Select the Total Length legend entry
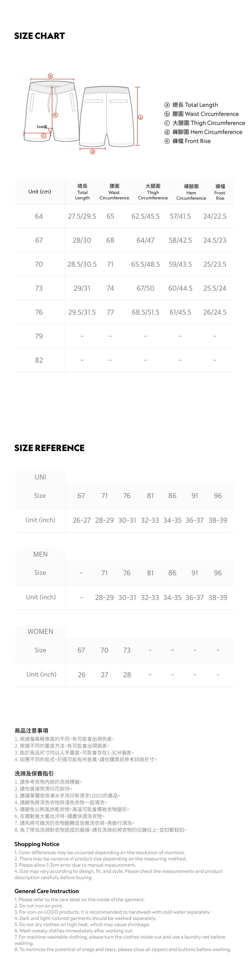249x980 pixels. (191, 105)
